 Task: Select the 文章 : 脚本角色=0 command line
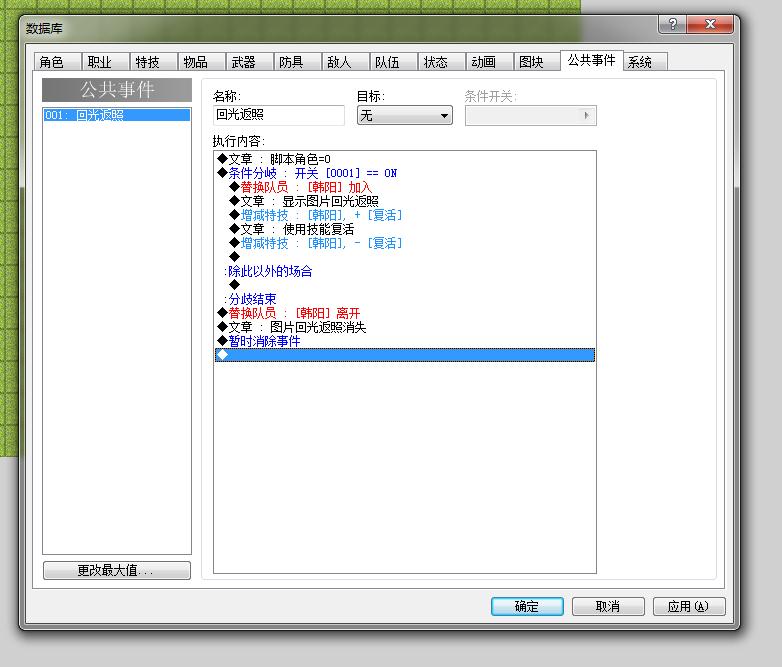pyautogui.click(x=404, y=159)
